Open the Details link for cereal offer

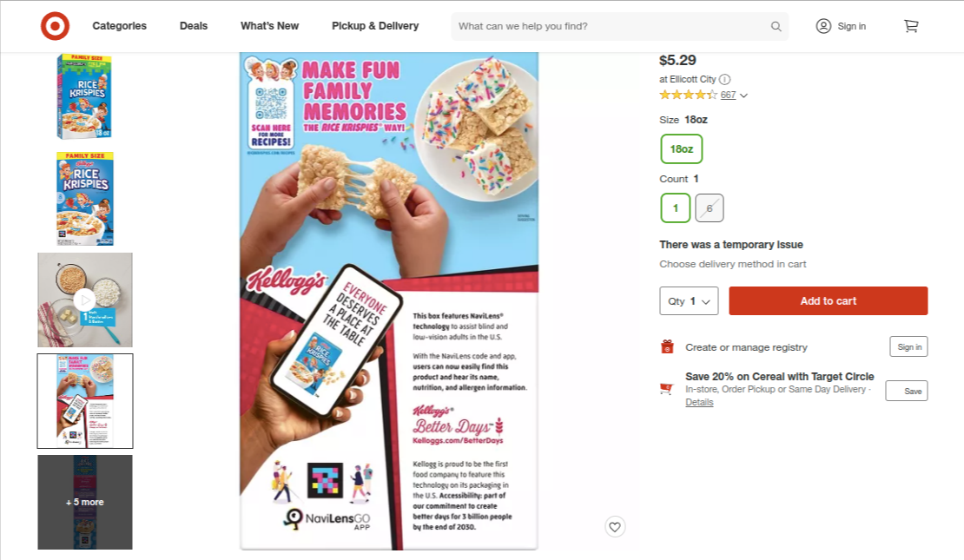pos(699,402)
